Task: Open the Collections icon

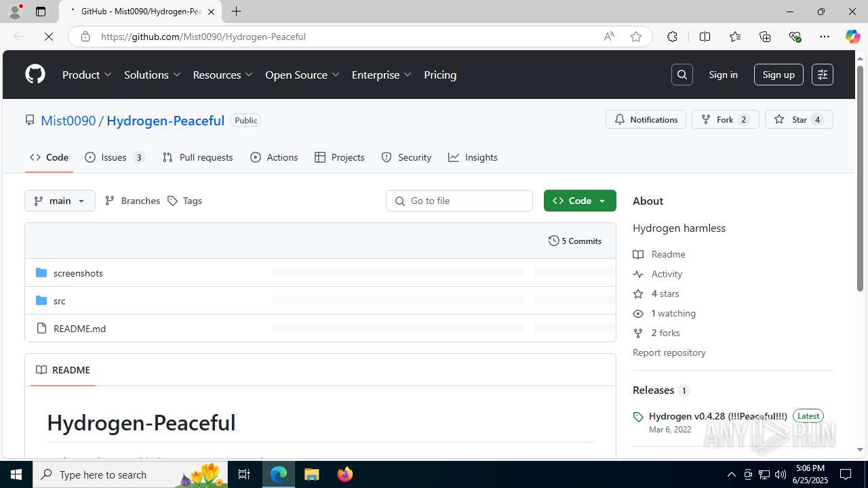Action: pos(765,37)
